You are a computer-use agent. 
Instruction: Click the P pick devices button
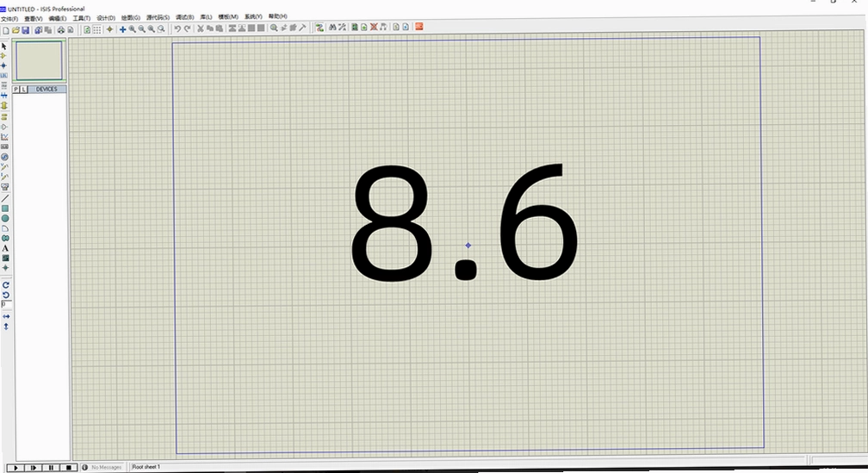pyautogui.click(x=16, y=90)
